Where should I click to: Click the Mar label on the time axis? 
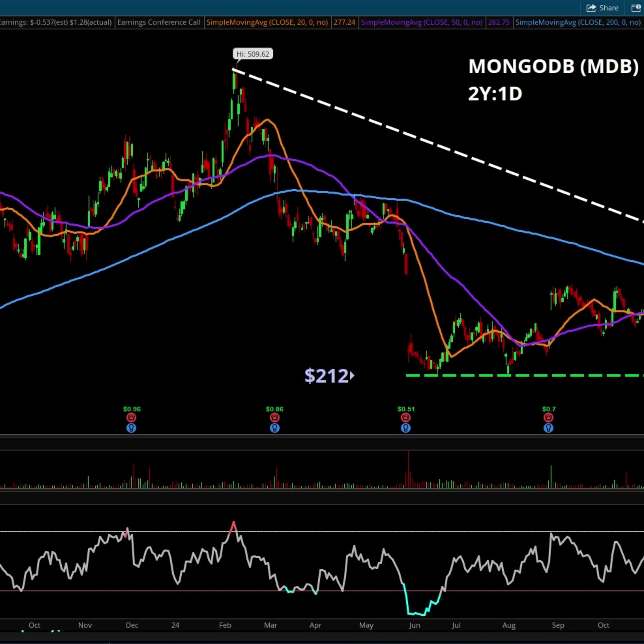tap(270, 625)
